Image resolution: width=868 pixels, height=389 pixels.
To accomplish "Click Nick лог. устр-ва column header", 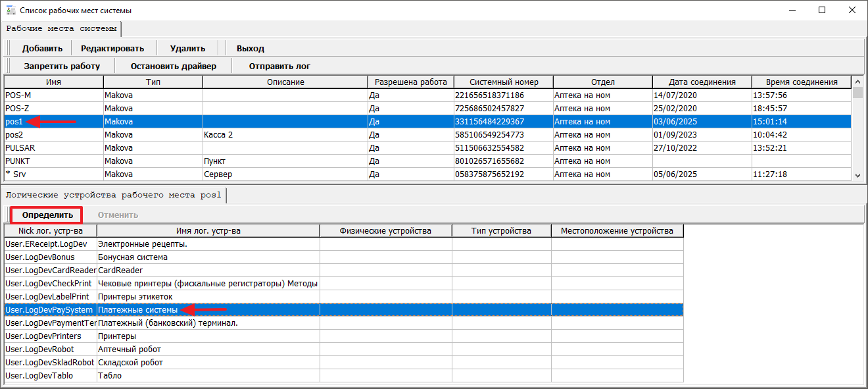I will tap(51, 231).
